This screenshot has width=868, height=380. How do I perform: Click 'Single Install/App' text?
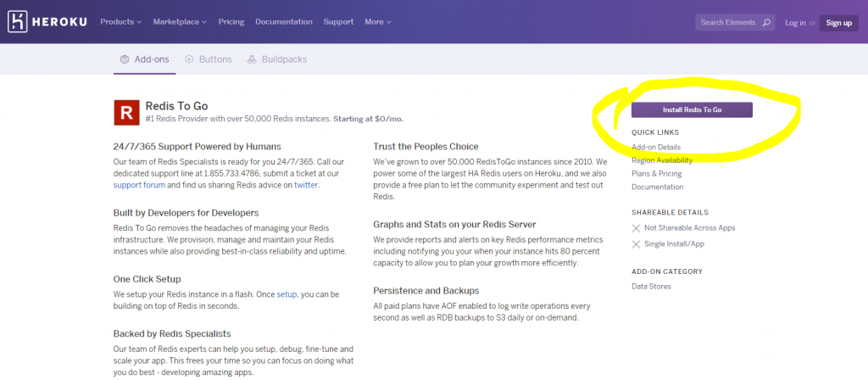674,244
